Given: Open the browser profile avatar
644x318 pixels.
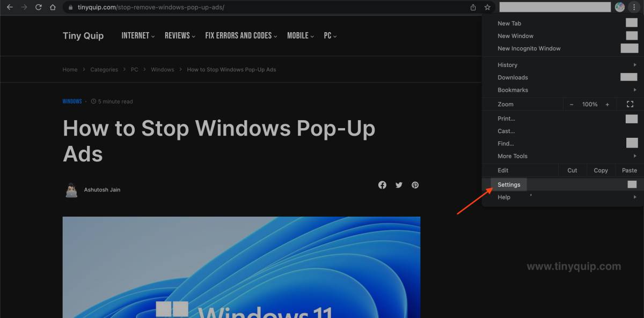Looking at the screenshot, I should coord(619,7).
